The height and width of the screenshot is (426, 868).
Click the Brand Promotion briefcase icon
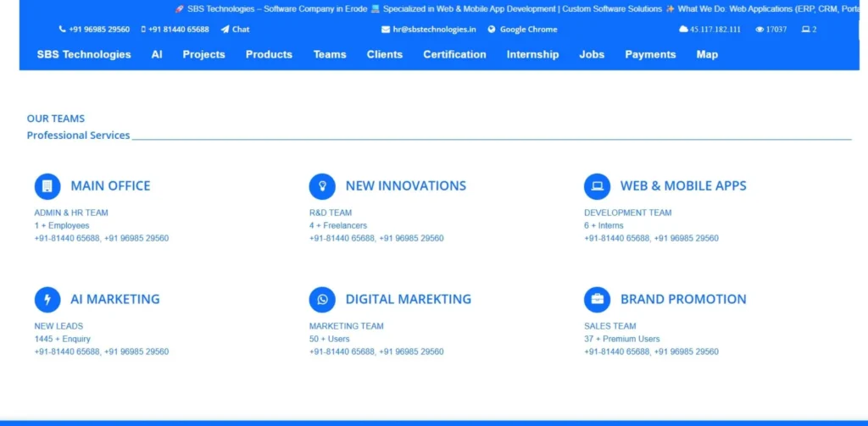pos(597,300)
